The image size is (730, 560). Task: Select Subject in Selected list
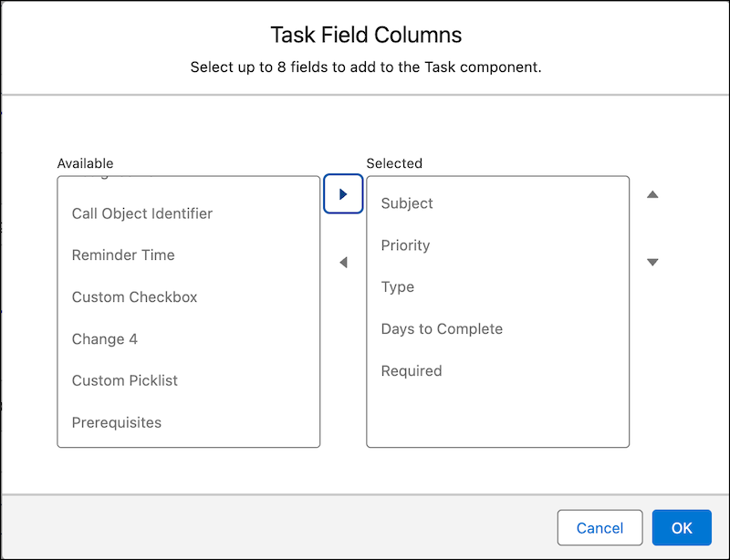coord(497,203)
